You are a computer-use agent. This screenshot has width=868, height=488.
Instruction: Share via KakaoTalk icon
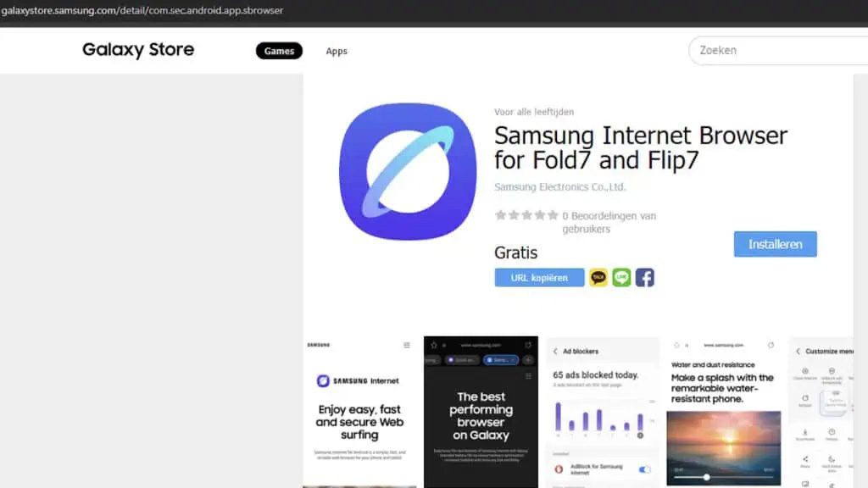(x=598, y=277)
